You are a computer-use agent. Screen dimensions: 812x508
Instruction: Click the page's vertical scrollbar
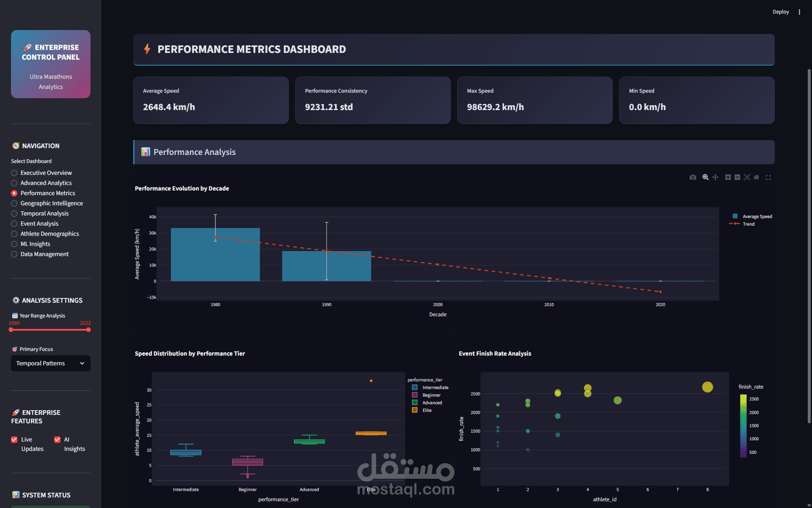click(809, 246)
